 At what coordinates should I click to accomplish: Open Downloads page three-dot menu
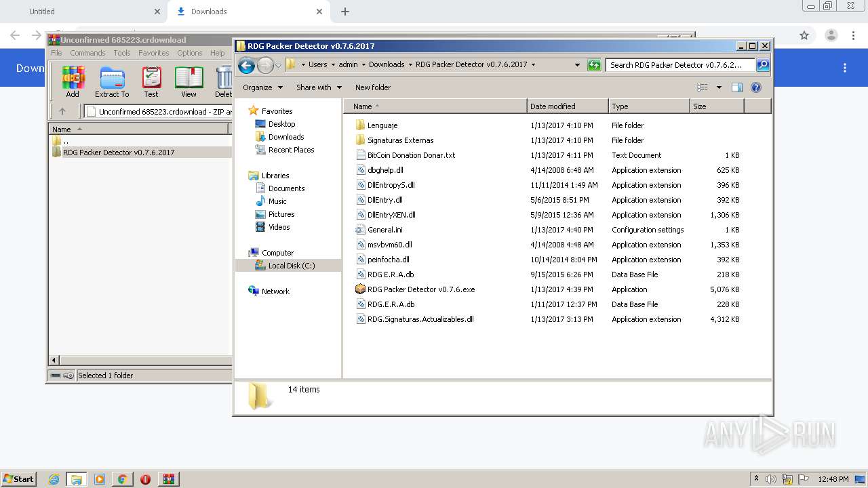(x=845, y=68)
